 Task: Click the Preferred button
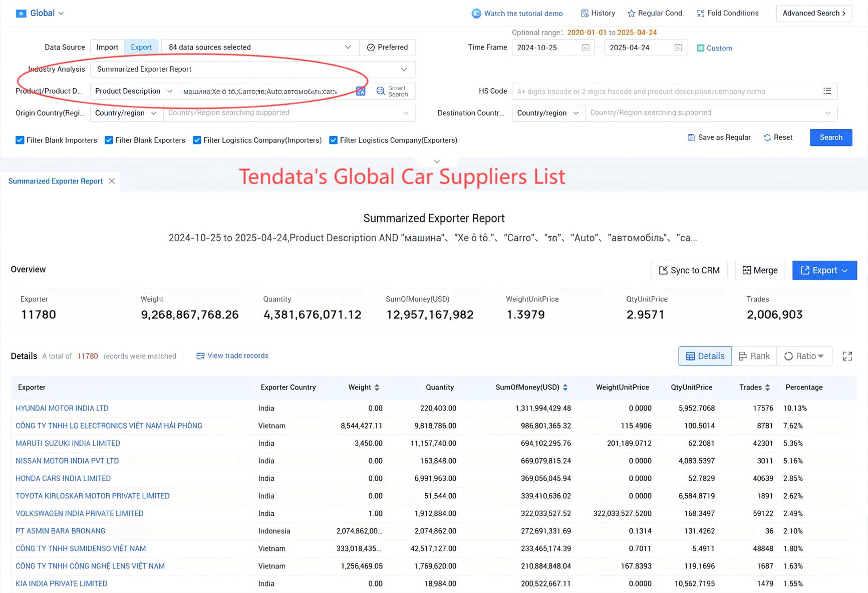point(387,47)
